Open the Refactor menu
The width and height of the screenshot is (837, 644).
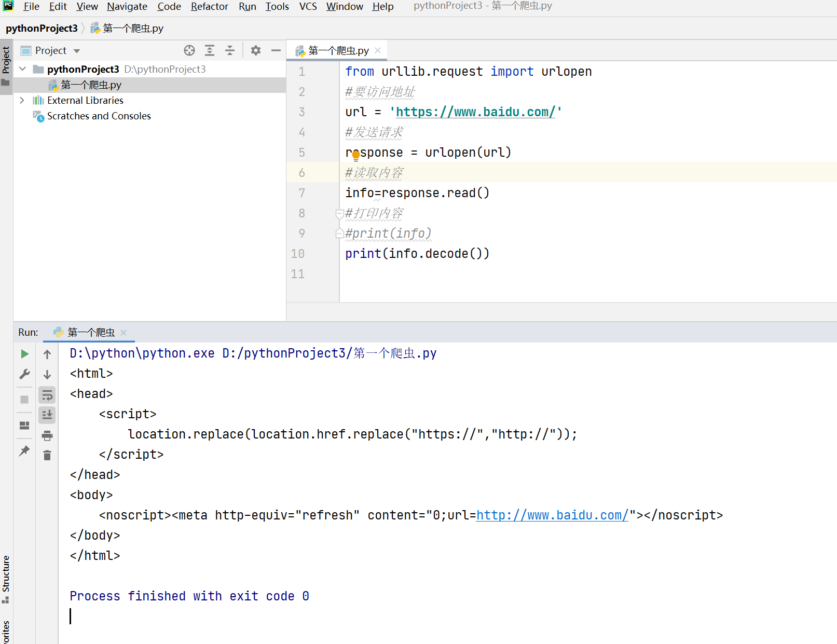pyautogui.click(x=210, y=6)
